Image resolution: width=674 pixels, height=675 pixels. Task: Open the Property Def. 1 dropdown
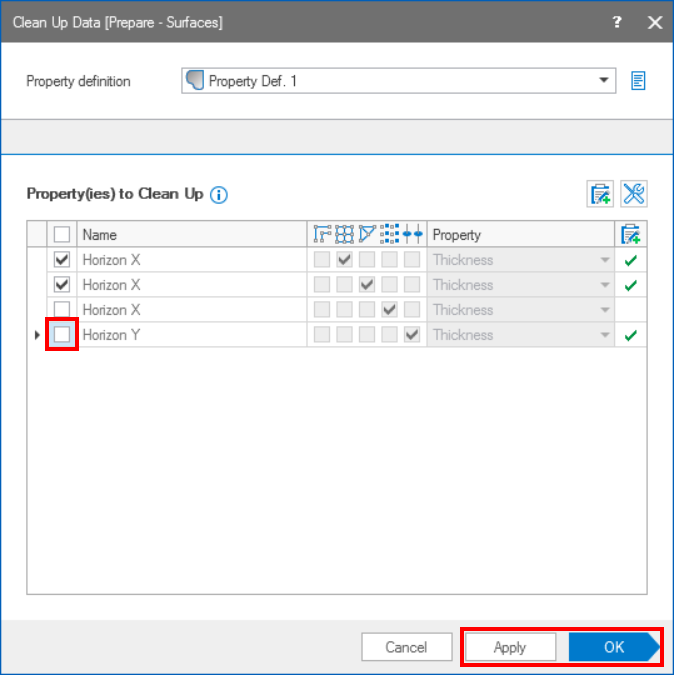pyautogui.click(x=603, y=81)
